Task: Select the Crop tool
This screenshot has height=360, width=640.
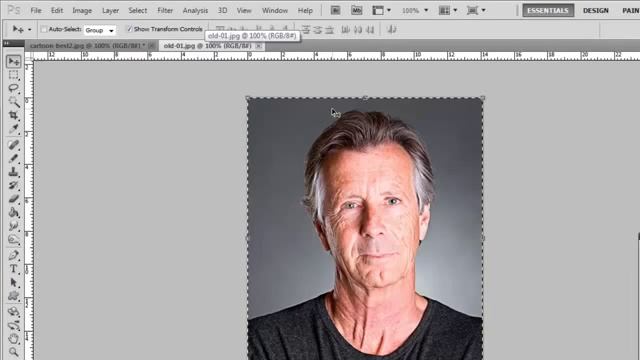Action: click(13, 115)
